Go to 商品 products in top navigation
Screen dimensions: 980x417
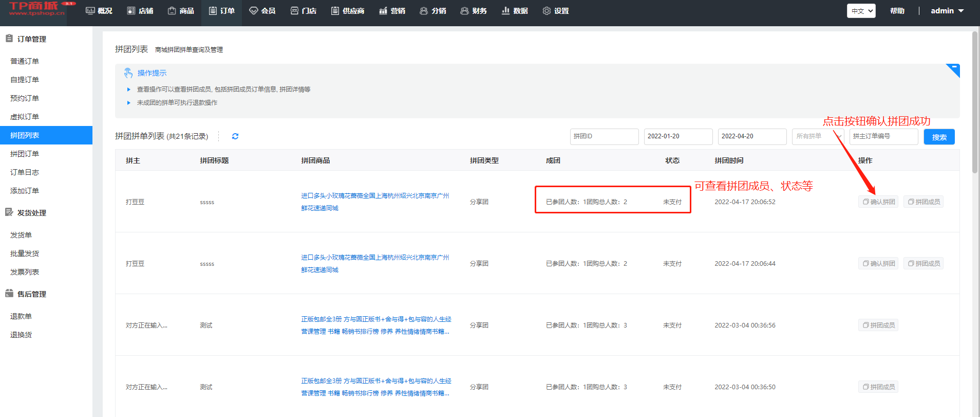(x=181, y=11)
